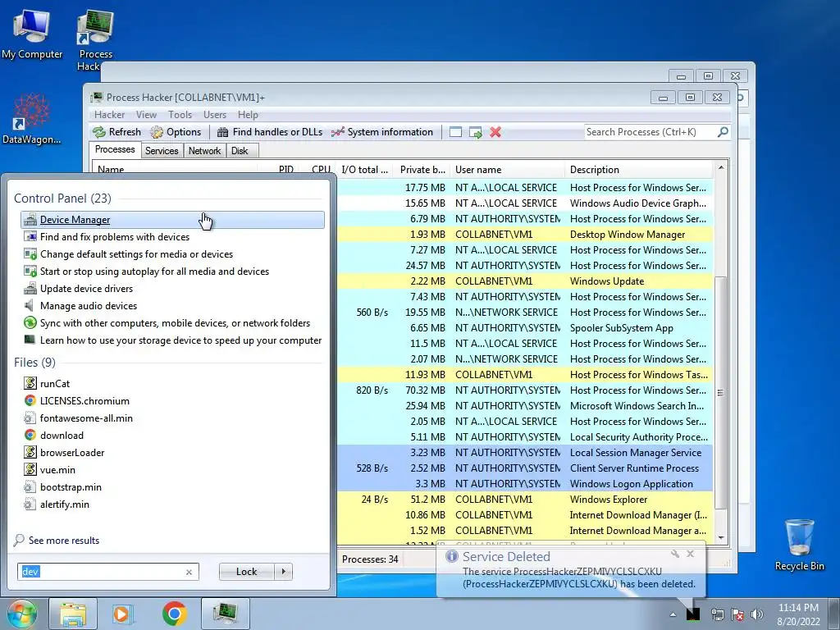
Task: Sort by the Description column
Action: tap(638, 170)
